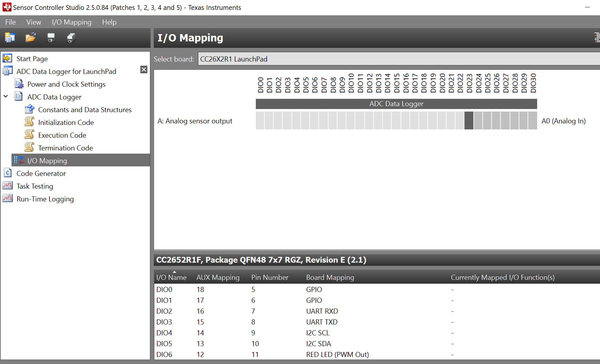
Task: Open the Initialization Code script icon
Action: [29, 122]
